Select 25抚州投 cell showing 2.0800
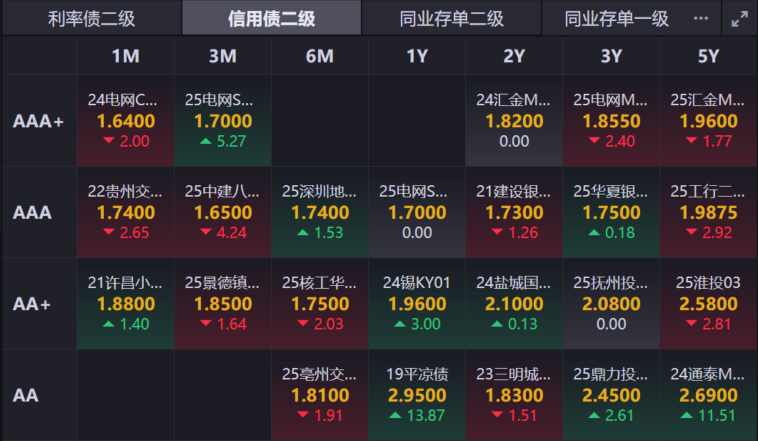Image resolution: width=758 pixels, height=441 pixels. 611,304
